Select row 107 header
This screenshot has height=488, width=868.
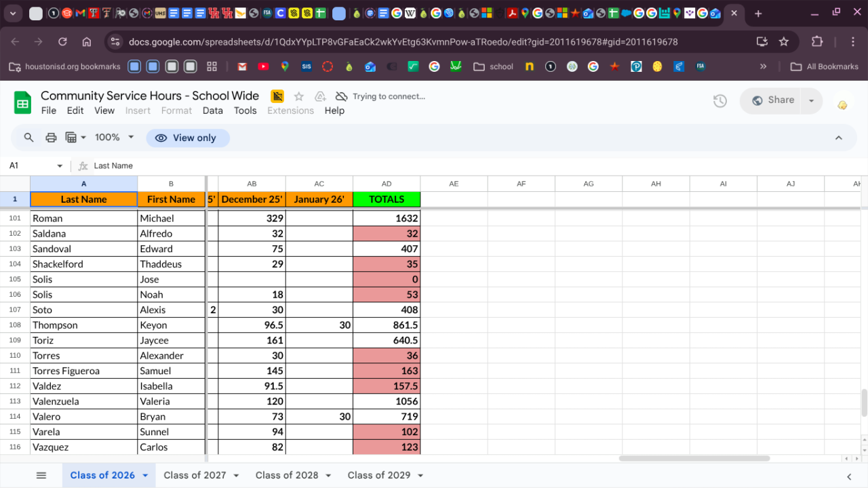[15, 310]
